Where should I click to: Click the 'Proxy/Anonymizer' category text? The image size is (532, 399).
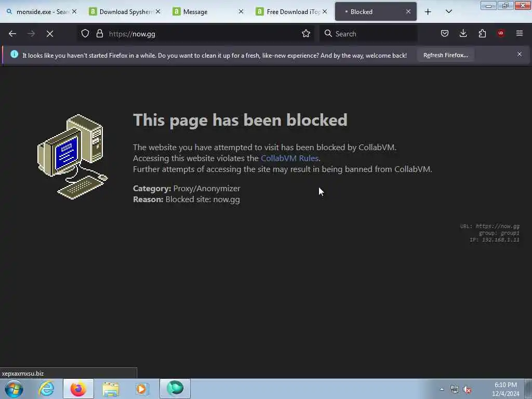[207, 188]
